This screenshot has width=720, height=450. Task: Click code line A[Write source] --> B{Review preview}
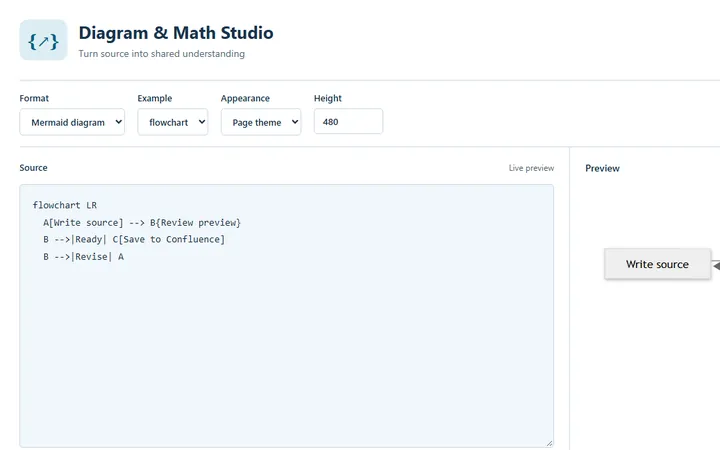(x=142, y=223)
